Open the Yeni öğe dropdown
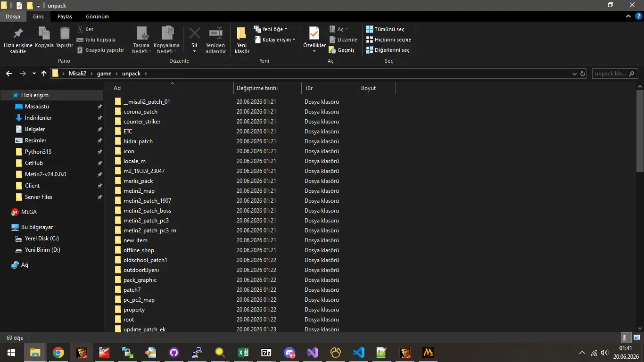644x362 pixels. (x=271, y=29)
